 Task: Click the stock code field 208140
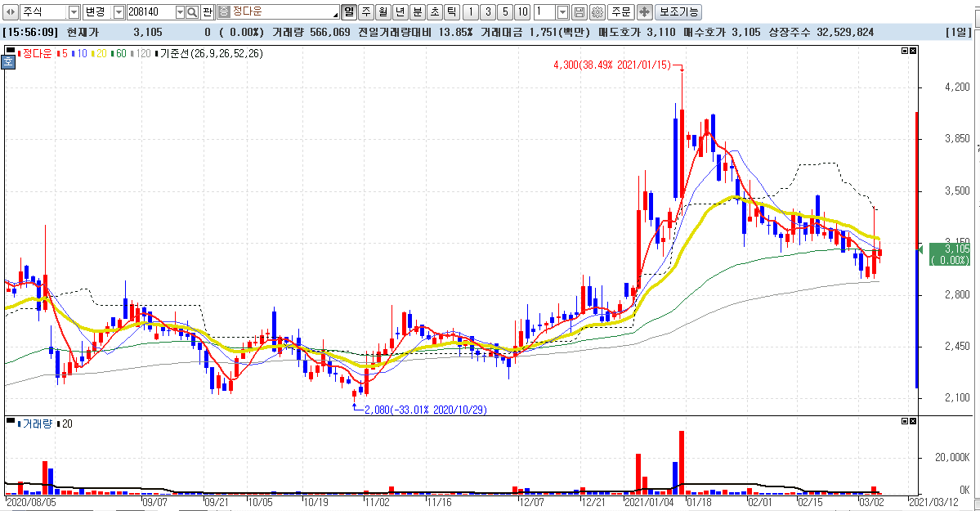(x=150, y=12)
